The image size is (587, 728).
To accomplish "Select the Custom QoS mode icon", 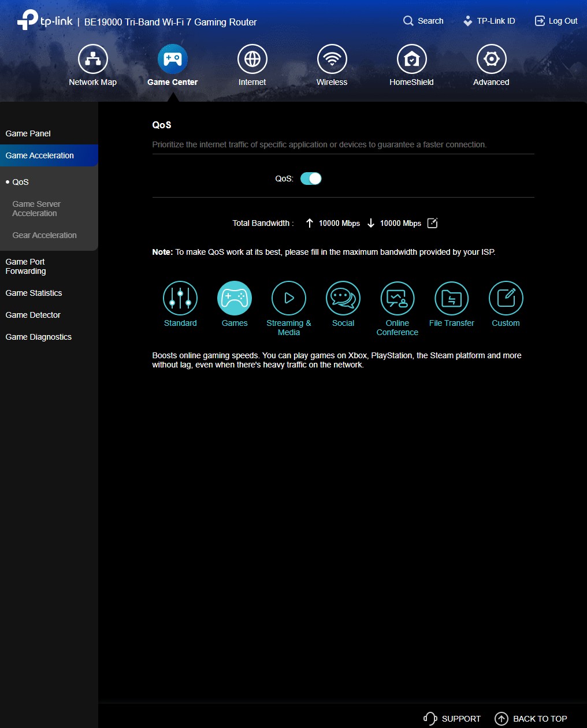I will (x=506, y=298).
